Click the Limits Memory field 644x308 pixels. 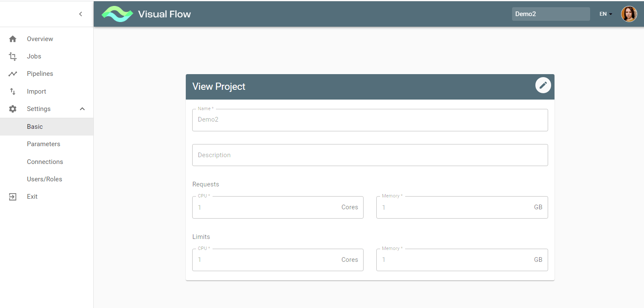(462, 260)
